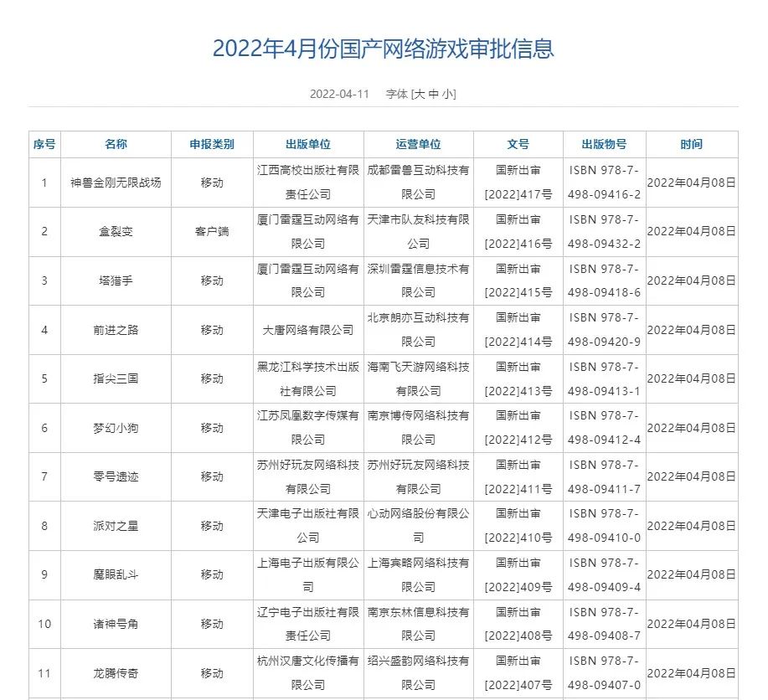Click operator 成都雷兽互动科技有限公司
The width and height of the screenshot is (768, 700).
click(418, 183)
